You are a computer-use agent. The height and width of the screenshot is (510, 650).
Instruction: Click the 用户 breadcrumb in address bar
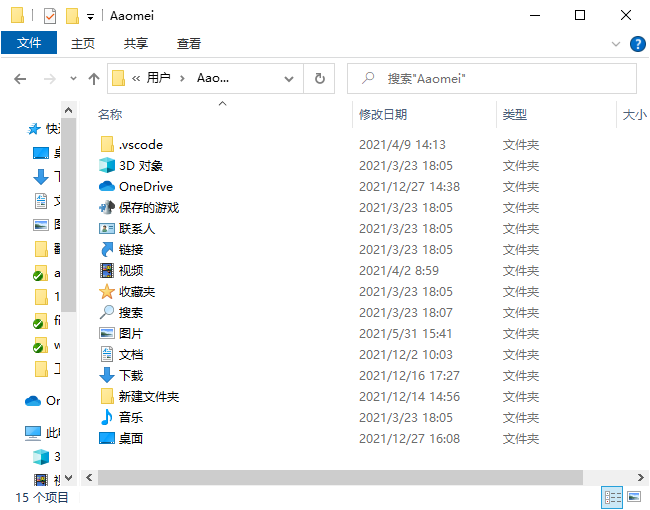point(158,78)
